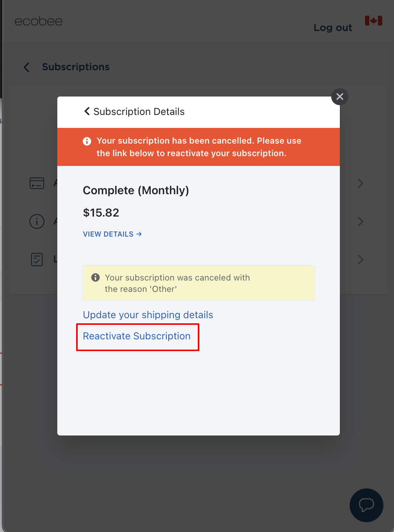This screenshot has width=394, height=532.
Task: Select the credit card icon in the background panel
Action: pyautogui.click(x=36, y=183)
